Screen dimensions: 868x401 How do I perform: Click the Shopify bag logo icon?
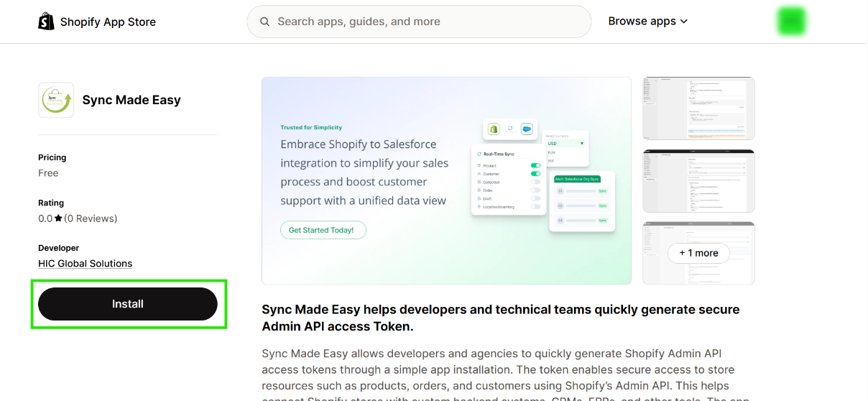[46, 22]
